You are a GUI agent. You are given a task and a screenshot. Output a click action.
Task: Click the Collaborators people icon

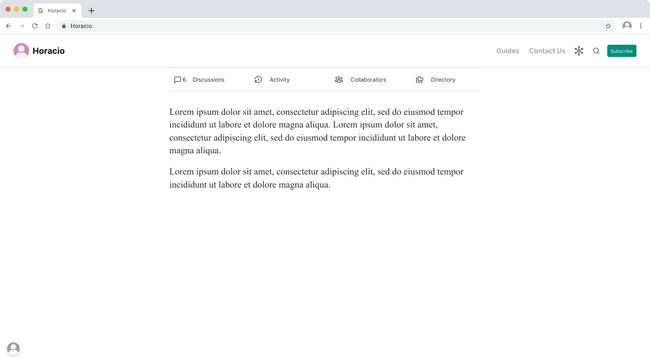(x=339, y=80)
